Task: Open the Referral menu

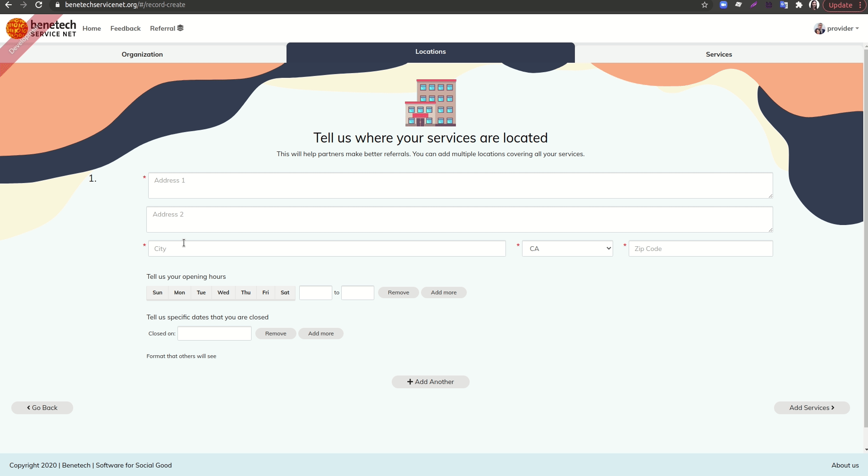Action: tap(166, 28)
